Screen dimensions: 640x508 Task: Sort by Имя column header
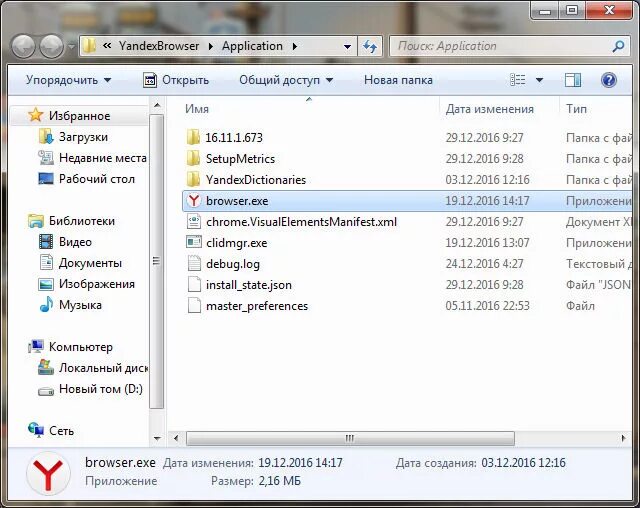tap(197, 109)
